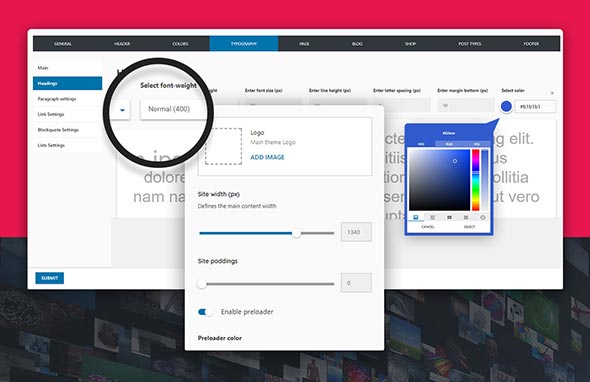Click the blue color circle beside hex field
The width and height of the screenshot is (590, 382).
pyautogui.click(x=506, y=107)
